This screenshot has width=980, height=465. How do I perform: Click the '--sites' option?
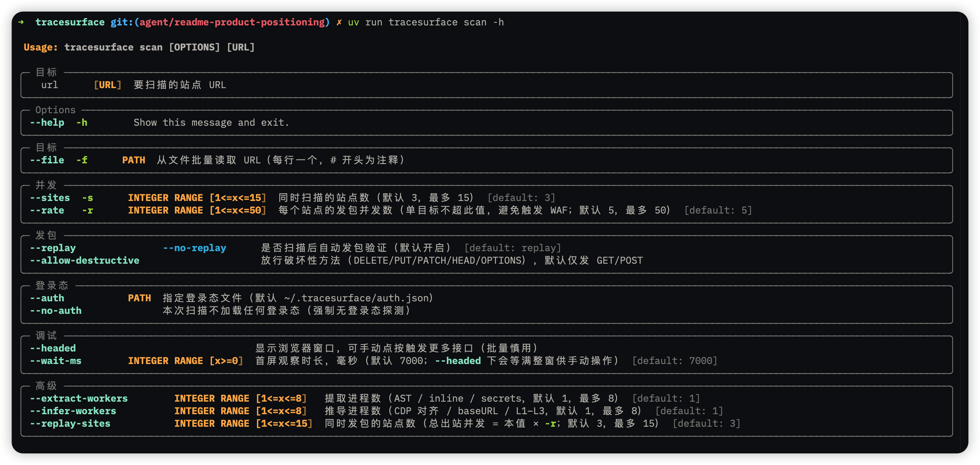50,198
